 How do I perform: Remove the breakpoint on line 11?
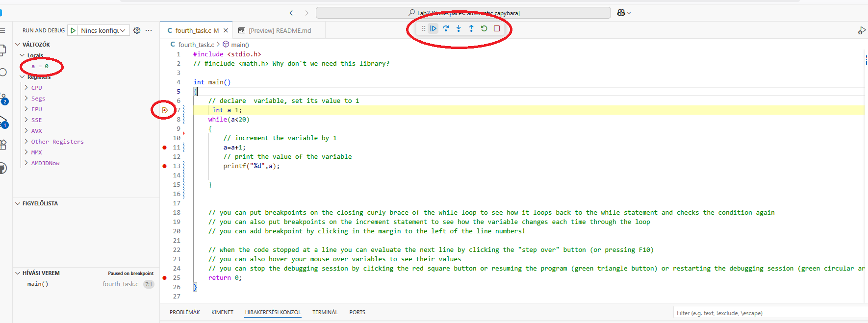(165, 148)
